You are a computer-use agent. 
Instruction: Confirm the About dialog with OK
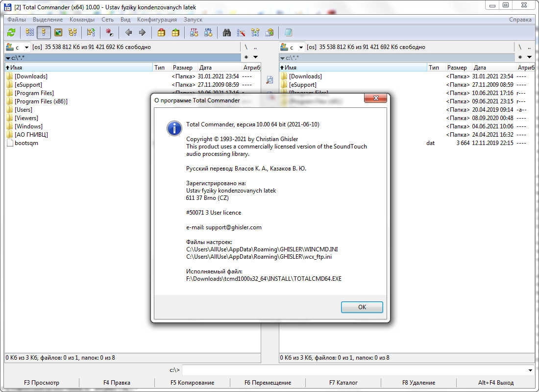pyautogui.click(x=362, y=307)
